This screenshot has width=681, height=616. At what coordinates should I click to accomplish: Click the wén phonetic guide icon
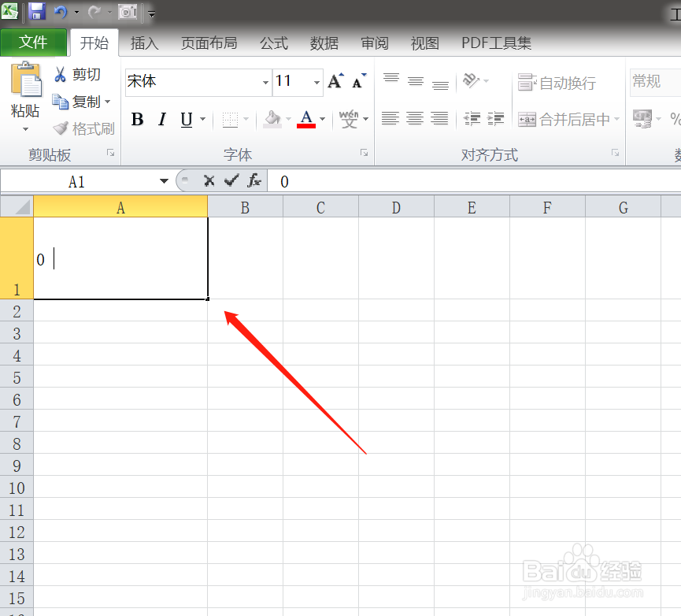(x=349, y=119)
